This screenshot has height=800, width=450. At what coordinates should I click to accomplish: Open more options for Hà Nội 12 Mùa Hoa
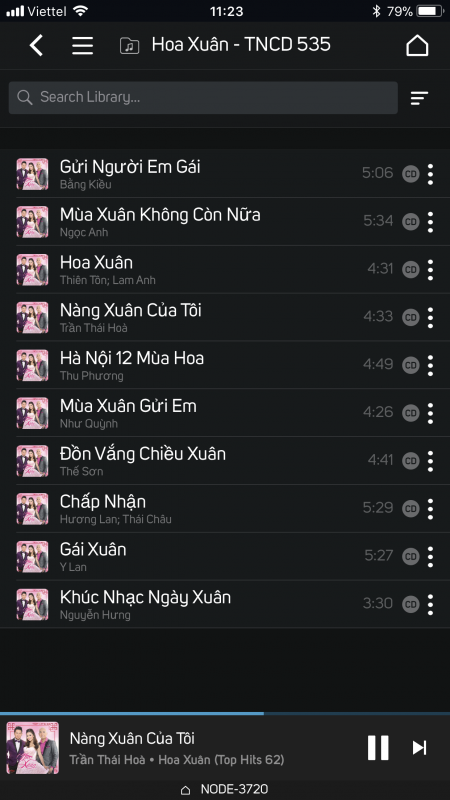click(x=431, y=365)
